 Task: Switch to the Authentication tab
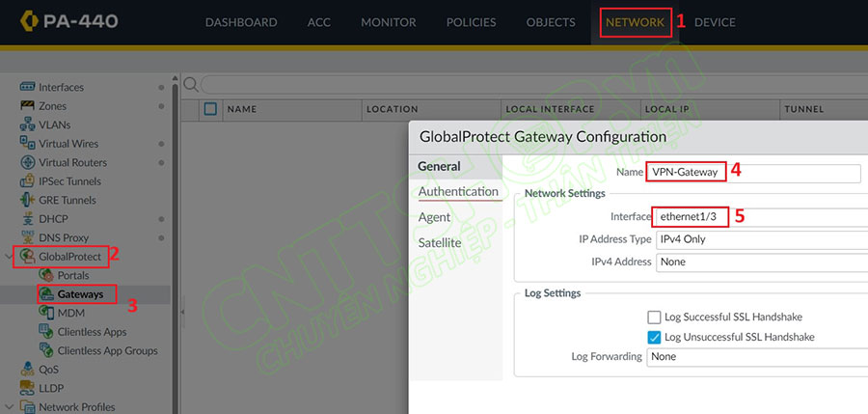click(x=458, y=191)
